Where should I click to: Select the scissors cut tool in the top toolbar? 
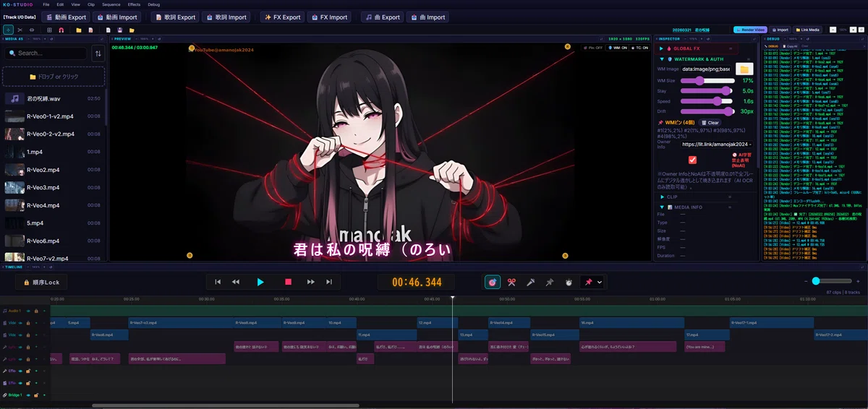pyautogui.click(x=20, y=30)
